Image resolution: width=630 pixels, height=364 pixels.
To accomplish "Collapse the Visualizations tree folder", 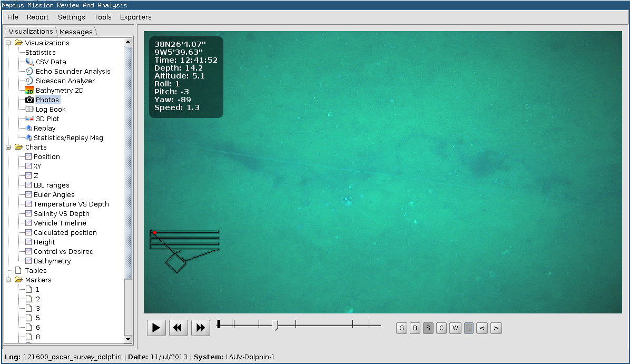I will click(x=8, y=43).
